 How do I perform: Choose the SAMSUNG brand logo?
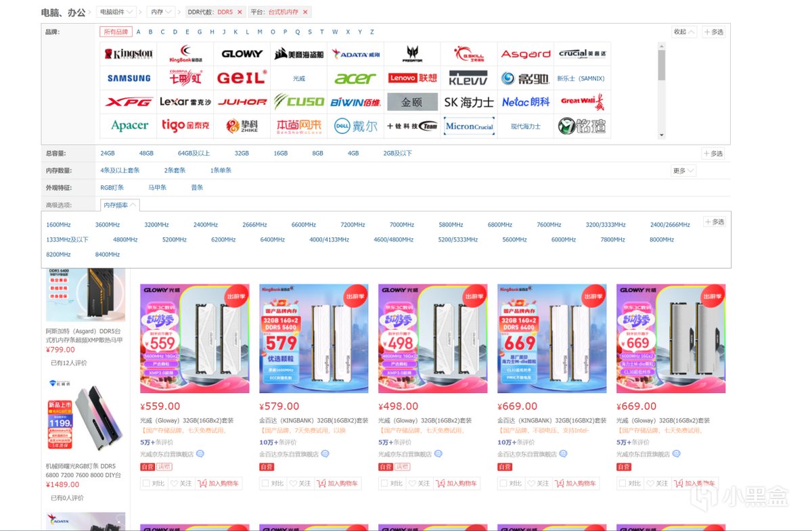coord(129,78)
